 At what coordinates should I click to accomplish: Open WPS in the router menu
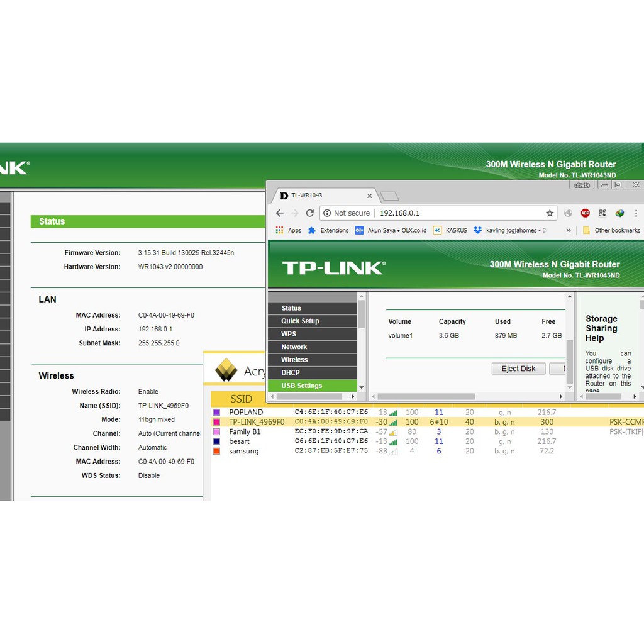coord(313,334)
